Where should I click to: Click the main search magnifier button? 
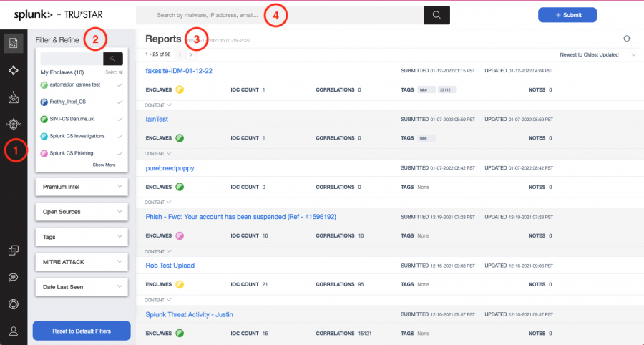point(436,15)
